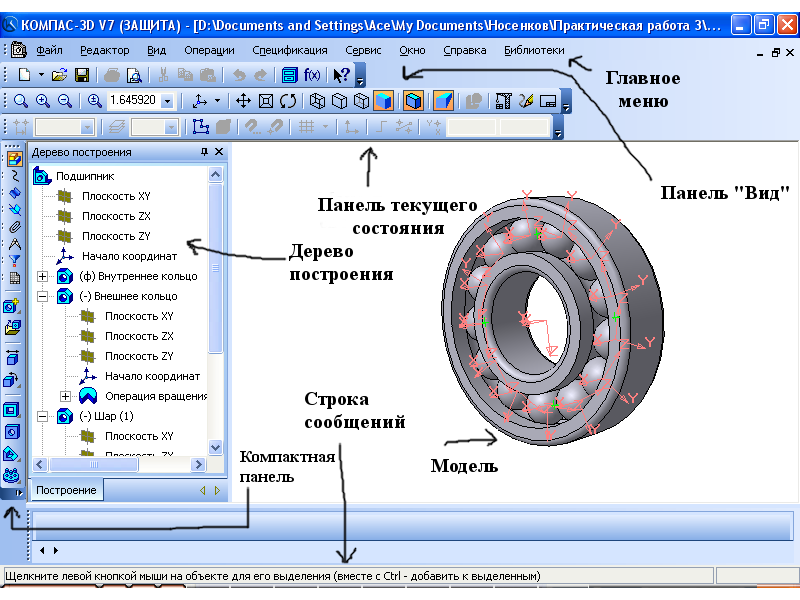Toggle wireframe display mode icon
This screenshot has width=800, height=600.
pyautogui.click(x=317, y=101)
